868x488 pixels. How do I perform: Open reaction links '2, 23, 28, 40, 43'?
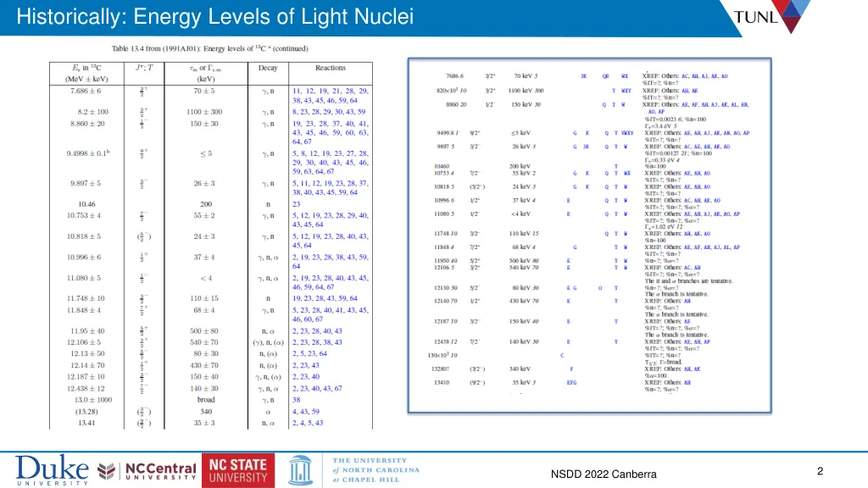click(317, 331)
